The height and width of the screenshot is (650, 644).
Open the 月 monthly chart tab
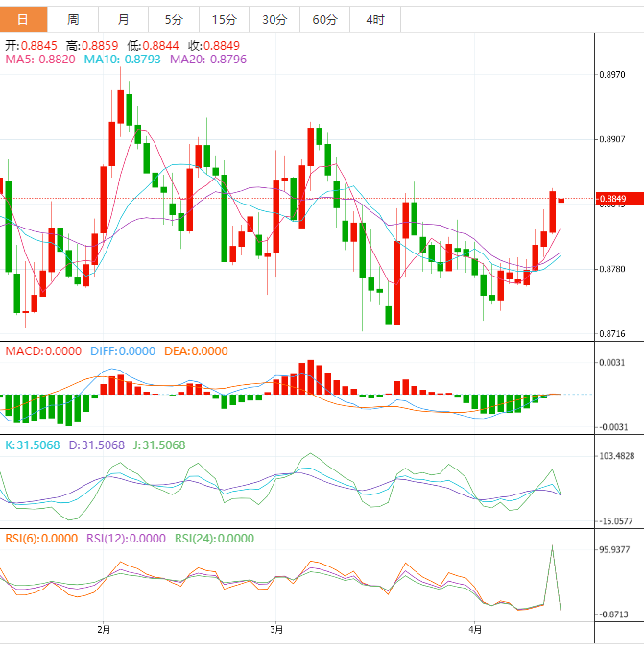coord(124,19)
